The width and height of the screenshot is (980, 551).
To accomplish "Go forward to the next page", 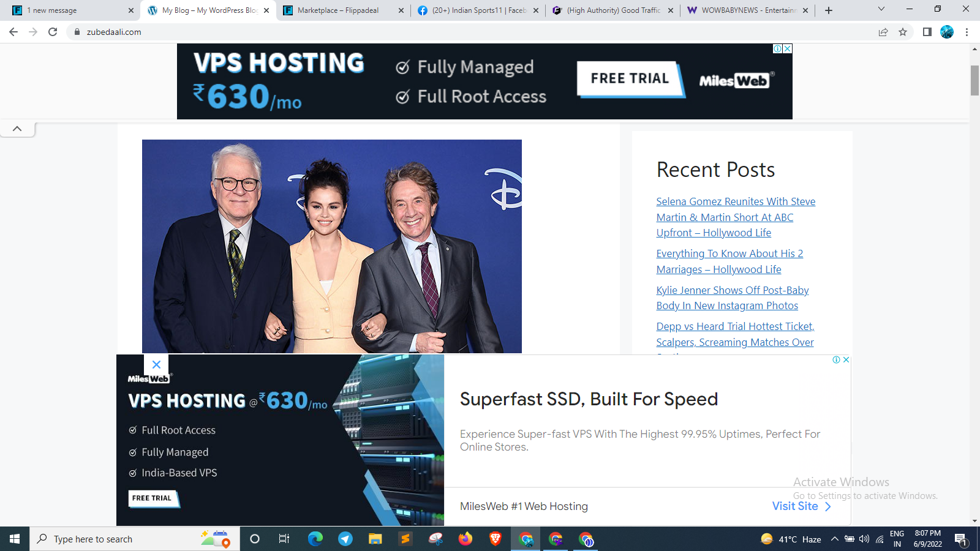I will coord(33,32).
